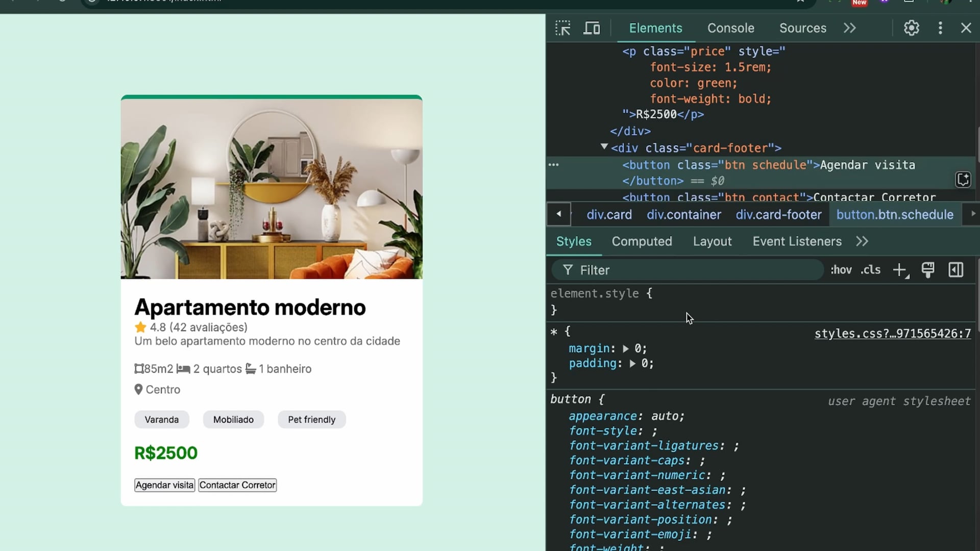Show more DevTools panels chevron
The image size is (980, 551).
[849, 28]
